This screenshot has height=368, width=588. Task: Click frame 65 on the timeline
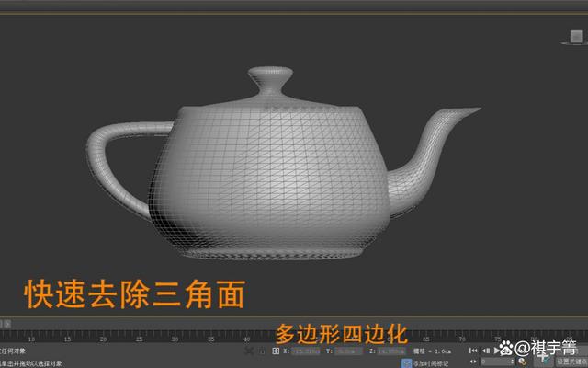click(x=426, y=339)
